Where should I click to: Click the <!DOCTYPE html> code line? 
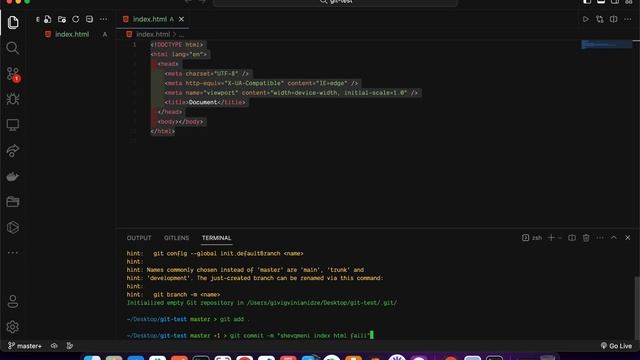pyautogui.click(x=176, y=44)
